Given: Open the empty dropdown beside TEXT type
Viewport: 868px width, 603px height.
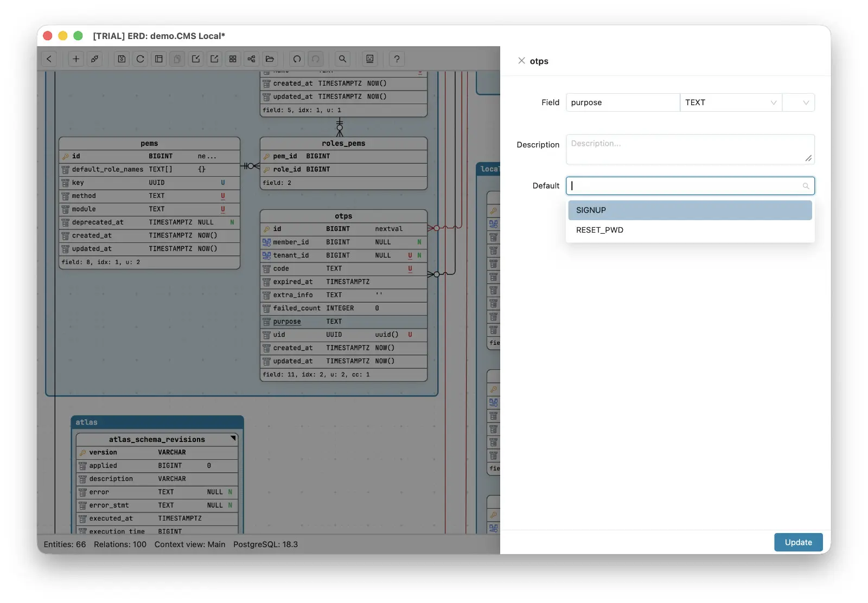Looking at the screenshot, I should (x=799, y=102).
